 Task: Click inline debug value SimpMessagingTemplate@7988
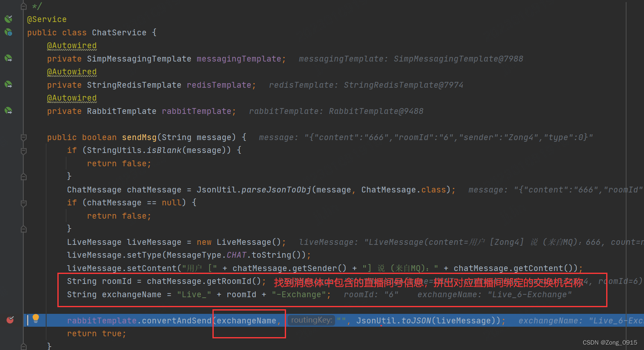[458, 59]
